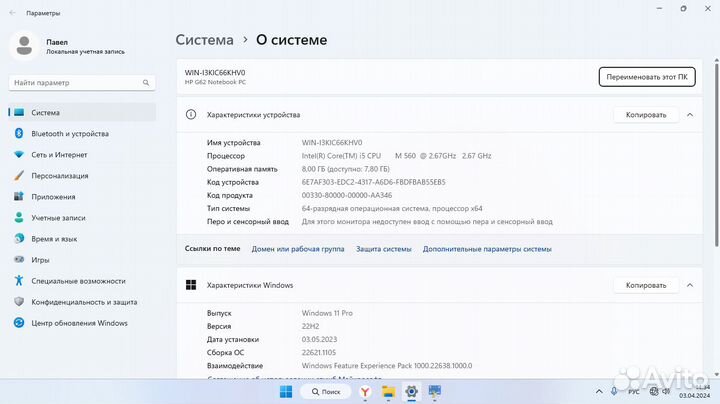
Task: Click Переименовать этот ПК button
Action: [x=647, y=77]
